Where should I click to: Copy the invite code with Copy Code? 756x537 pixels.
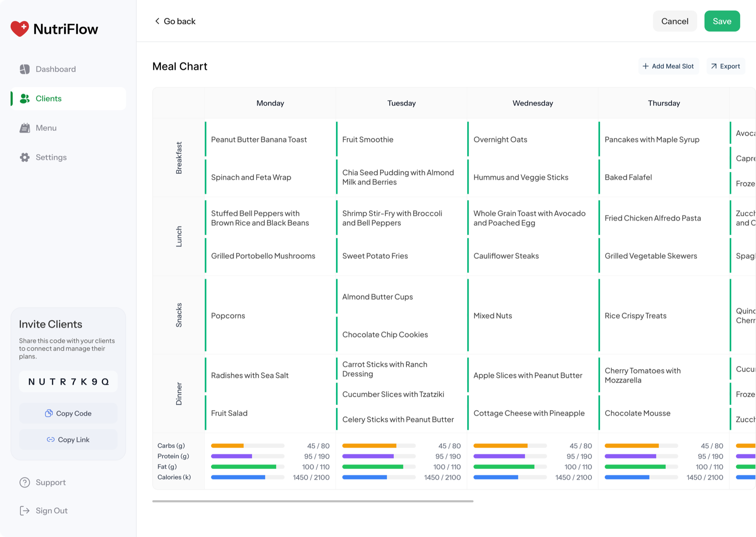(68, 413)
